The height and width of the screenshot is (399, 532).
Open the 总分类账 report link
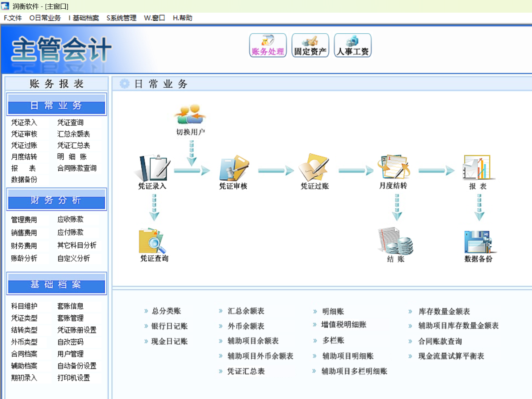click(x=166, y=311)
